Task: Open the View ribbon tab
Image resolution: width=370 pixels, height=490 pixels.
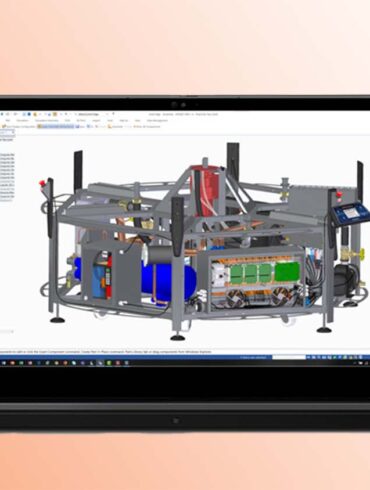Action: tap(137, 120)
